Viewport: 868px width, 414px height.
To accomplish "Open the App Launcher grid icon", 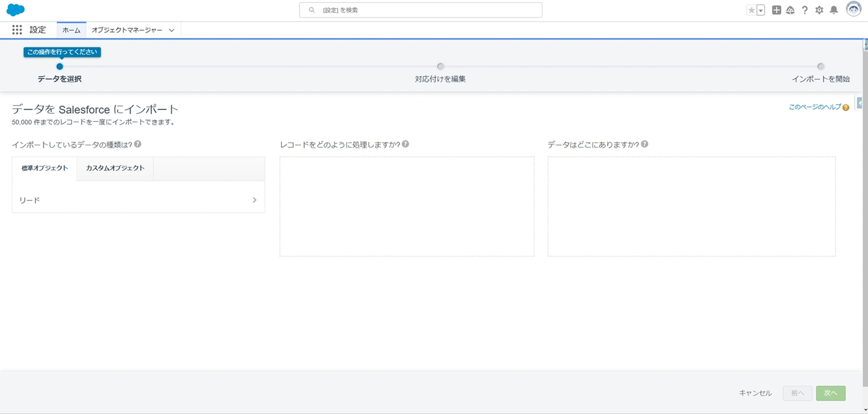I will 17,30.
